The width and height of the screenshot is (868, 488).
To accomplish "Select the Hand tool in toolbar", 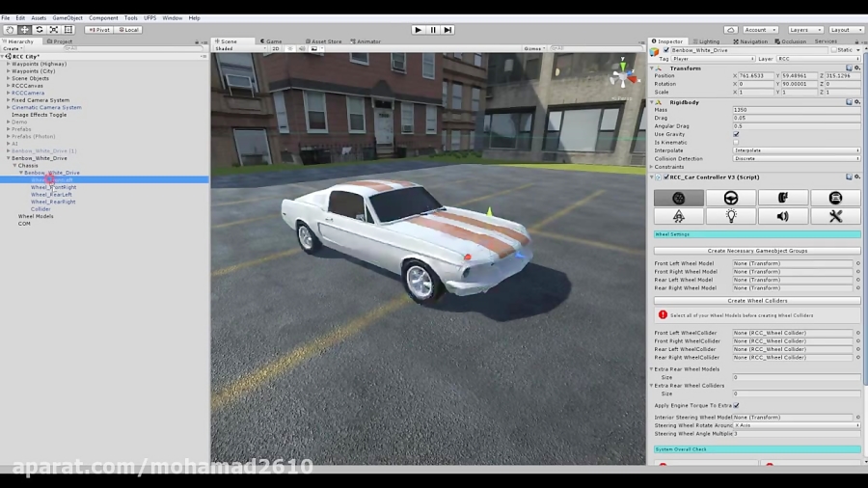I will pyautogui.click(x=10, y=30).
